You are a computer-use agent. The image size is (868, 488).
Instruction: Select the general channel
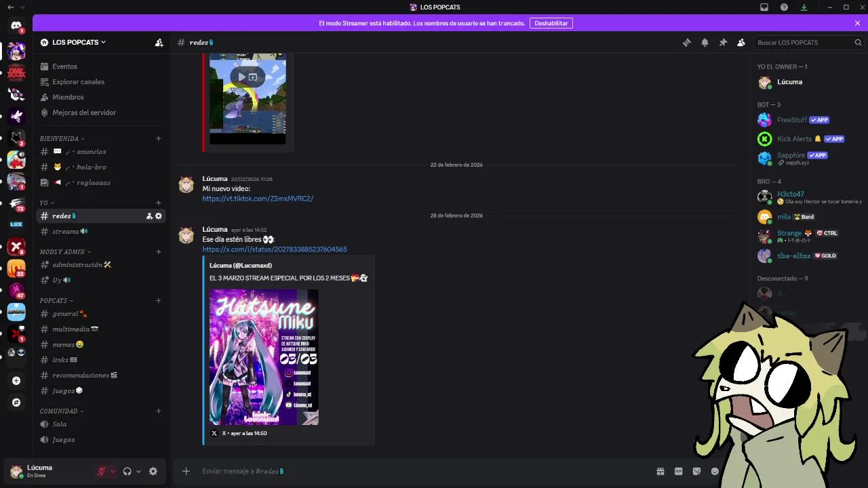point(102,314)
